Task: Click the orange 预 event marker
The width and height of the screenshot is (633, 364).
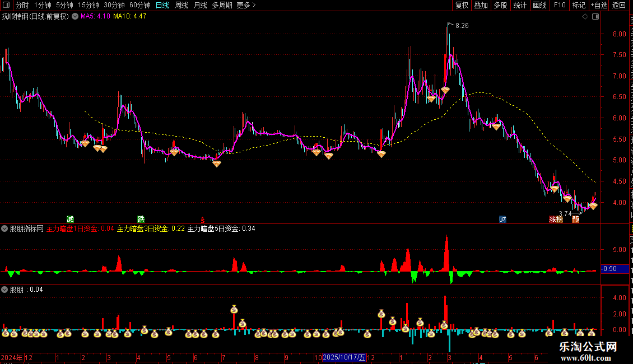Action: [576, 219]
